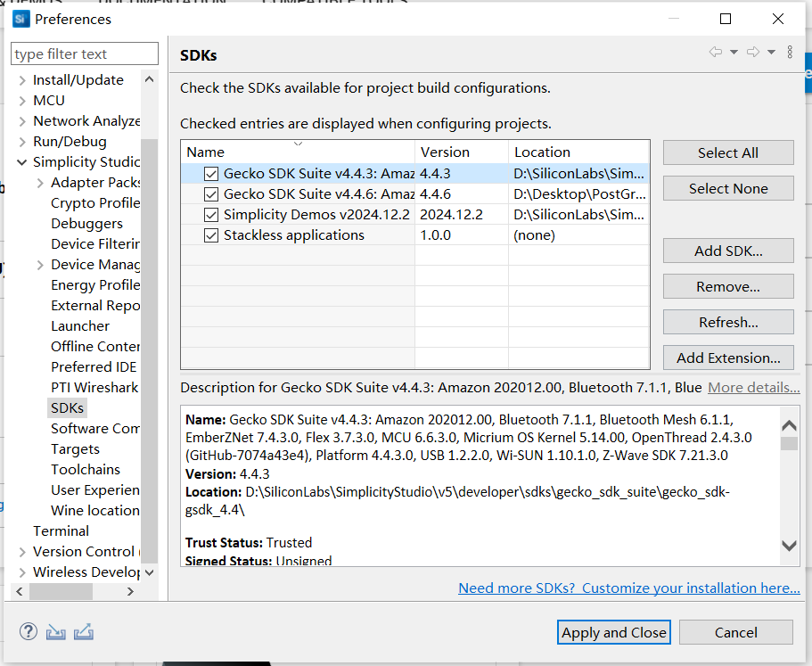The width and height of the screenshot is (812, 666).
Task: Open back history dropdown arrow
Action: 734,52
